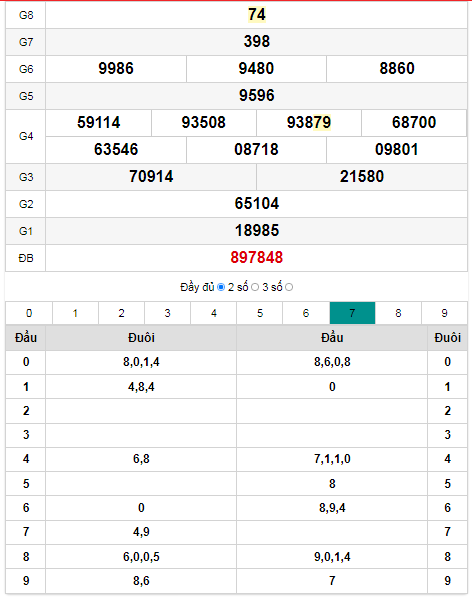The image size is (472, 597).
Task: Switch to digit tab 1
Action: coord(75,313)
